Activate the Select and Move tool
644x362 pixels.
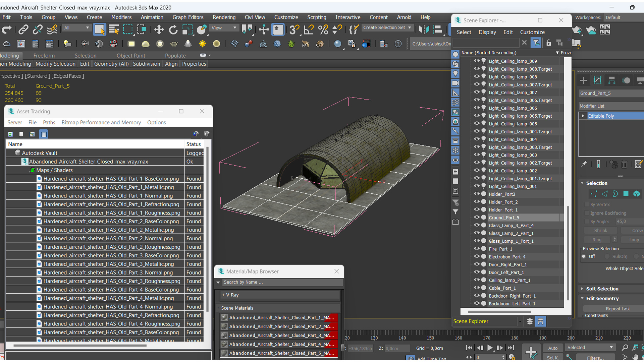coord(159,29)
